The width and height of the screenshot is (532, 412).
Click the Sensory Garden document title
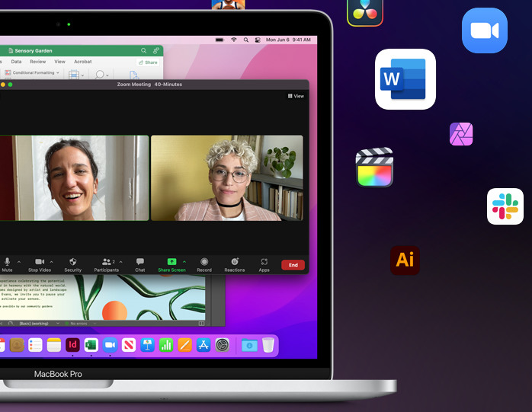click(x=34, y=50)
